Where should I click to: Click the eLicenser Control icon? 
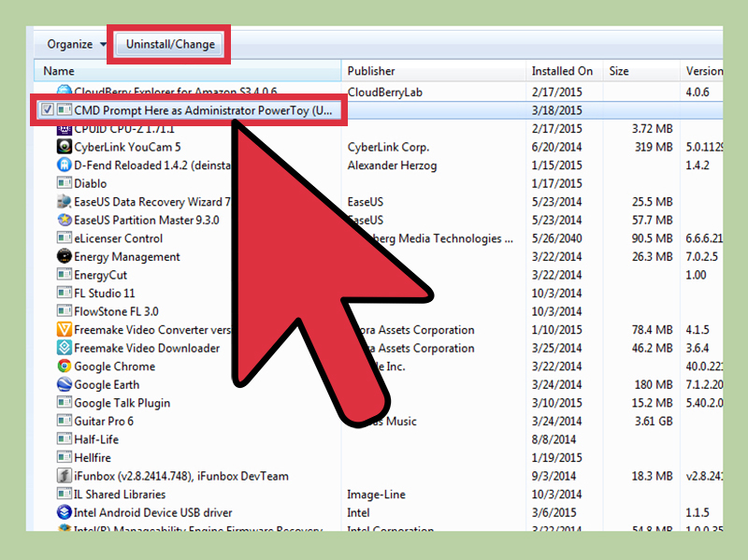64,238
